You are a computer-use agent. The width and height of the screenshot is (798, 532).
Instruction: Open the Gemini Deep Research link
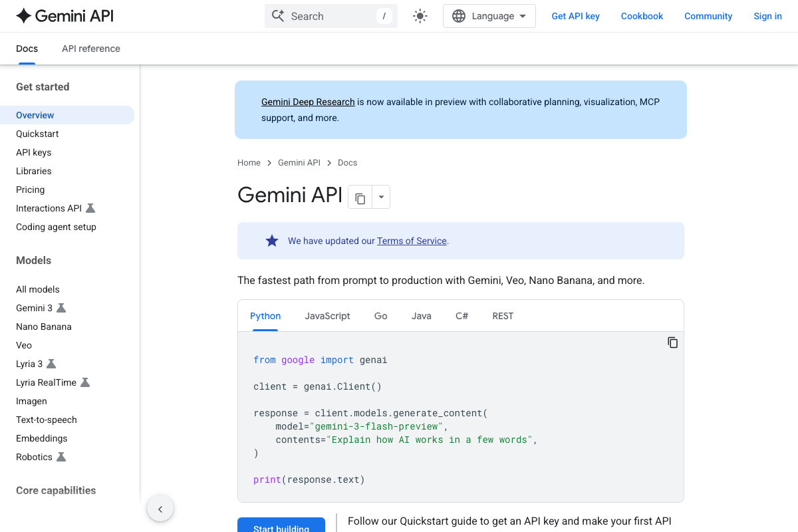click(x=307, y=102)
